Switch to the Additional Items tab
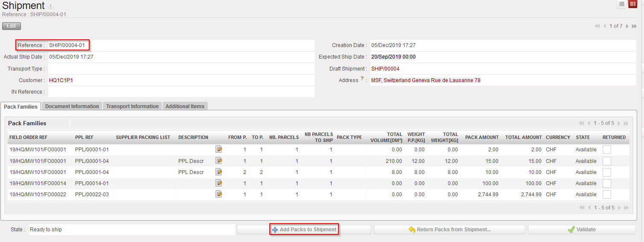The image size is (644, 242). click(185, 106)
